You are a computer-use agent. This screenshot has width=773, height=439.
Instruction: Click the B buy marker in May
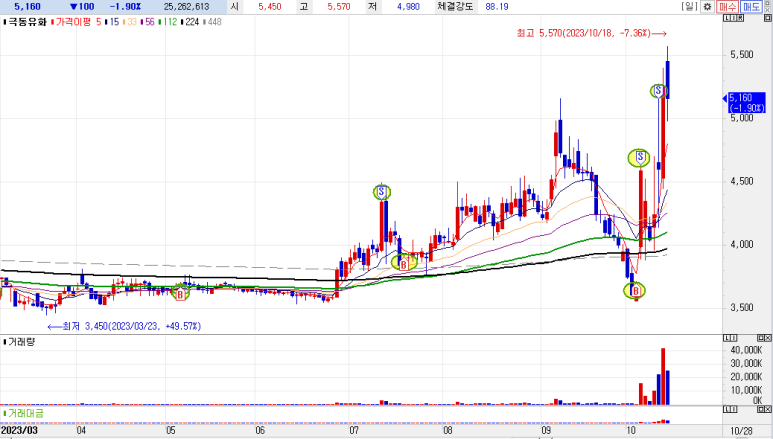pyautogui.click(x=180, y=293)
